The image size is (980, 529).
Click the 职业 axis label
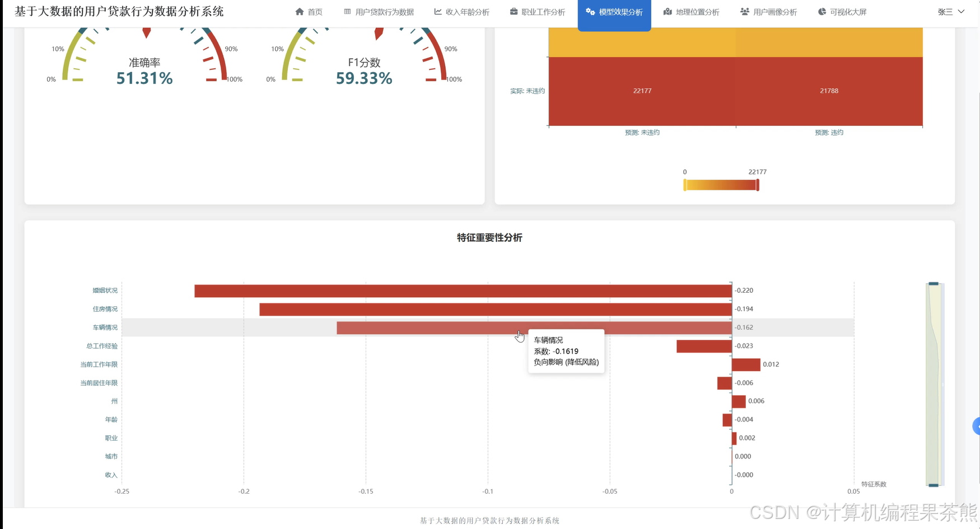pyautogui.click(x=111, y=438)
